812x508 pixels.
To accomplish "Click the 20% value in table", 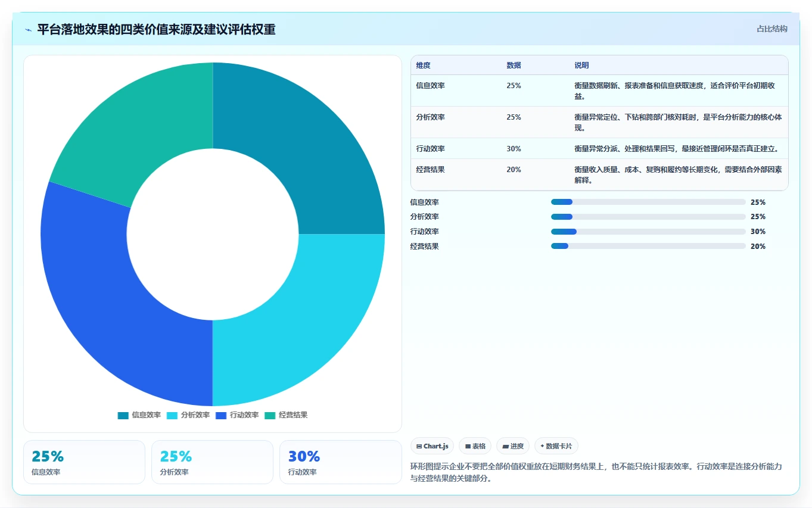I will [514, 170].
